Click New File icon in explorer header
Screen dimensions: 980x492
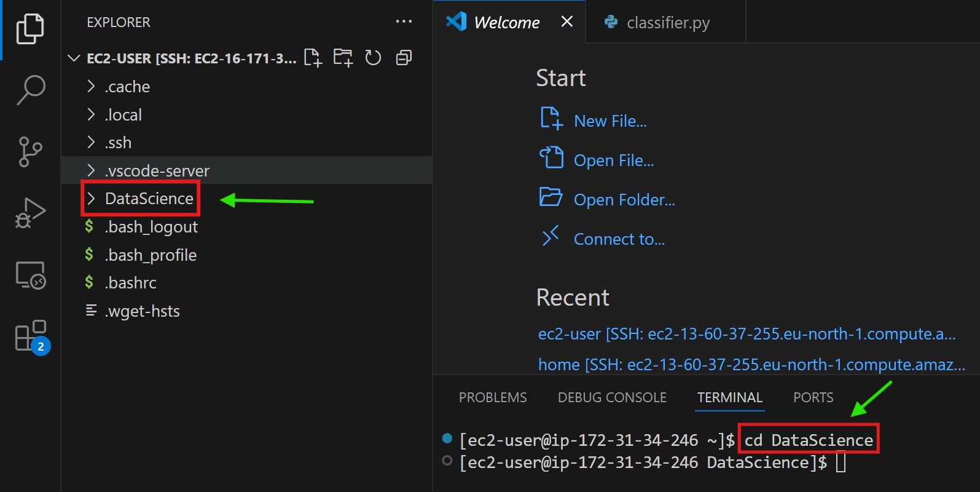pyautogui.click(x=313, y=58)
